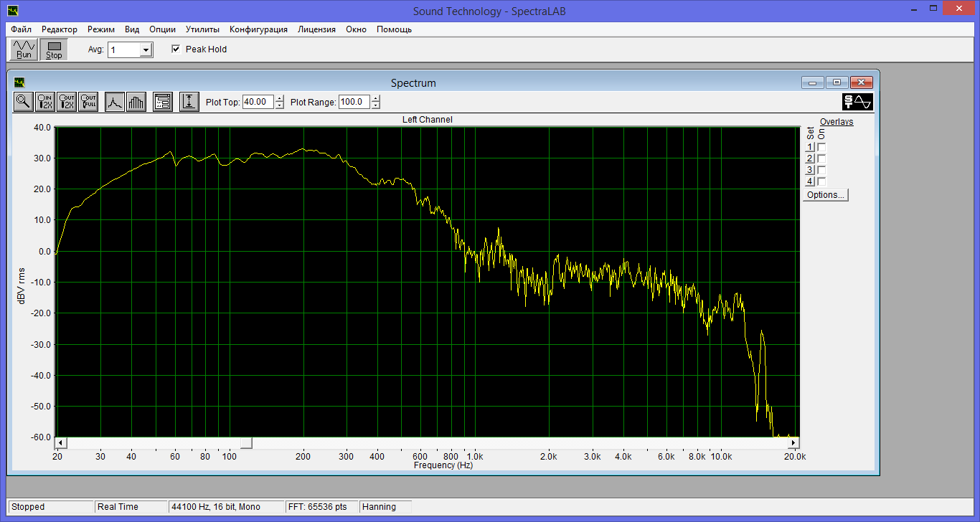Decrease Plot Top value with down arrow
The image size is (980, 522).
(280, 105)
